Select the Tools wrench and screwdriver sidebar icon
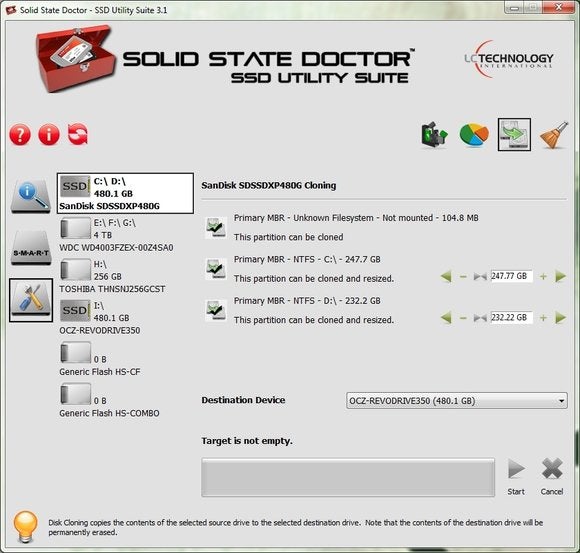This screenshot has width=580, height=553. pyautogui.click(x=31, y=300)
